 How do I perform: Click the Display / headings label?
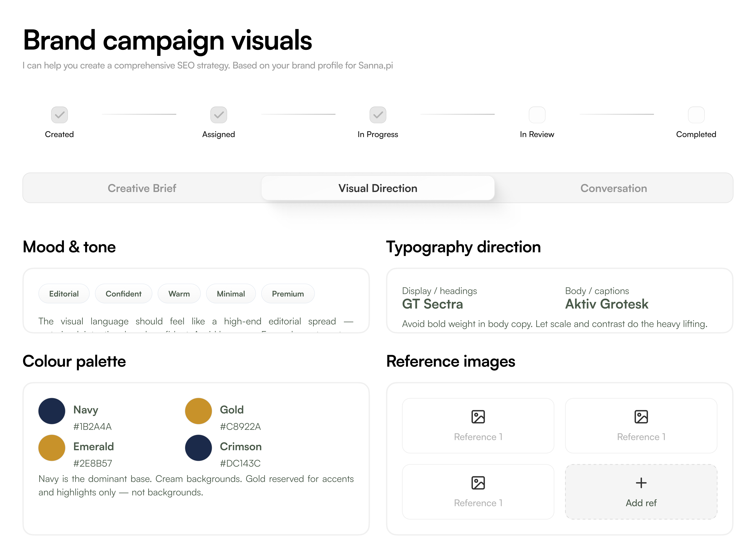(x=439, y=291)
